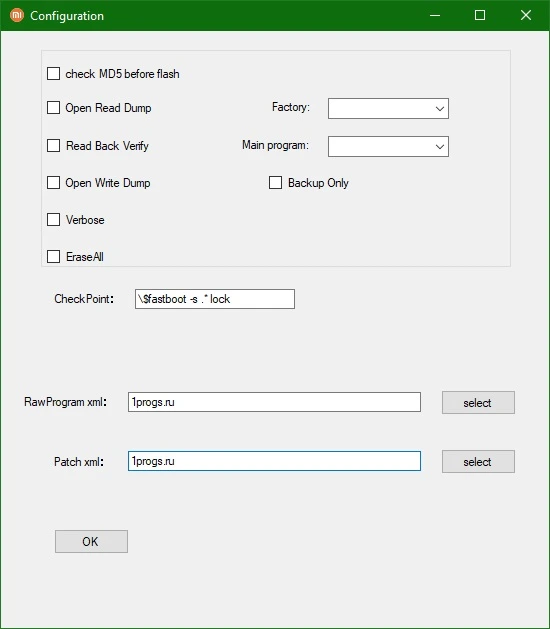This screenshot has width=550, height=629.
Task: Select a file for RawProgram xml
Action: (478, 402)
